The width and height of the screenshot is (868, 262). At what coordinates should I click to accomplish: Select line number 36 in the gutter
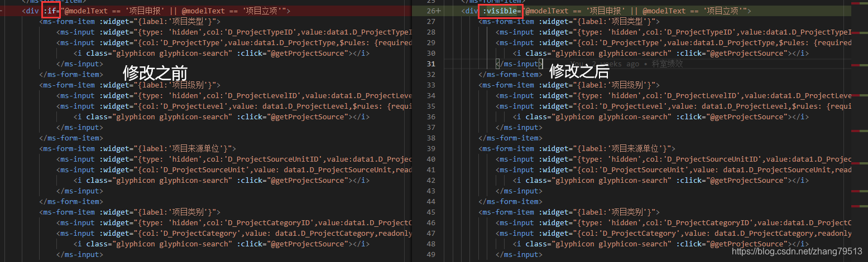430,117
